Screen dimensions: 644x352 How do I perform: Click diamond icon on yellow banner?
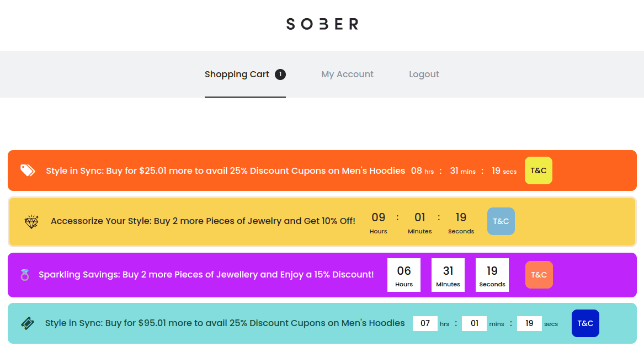click(x=31, y=222)
